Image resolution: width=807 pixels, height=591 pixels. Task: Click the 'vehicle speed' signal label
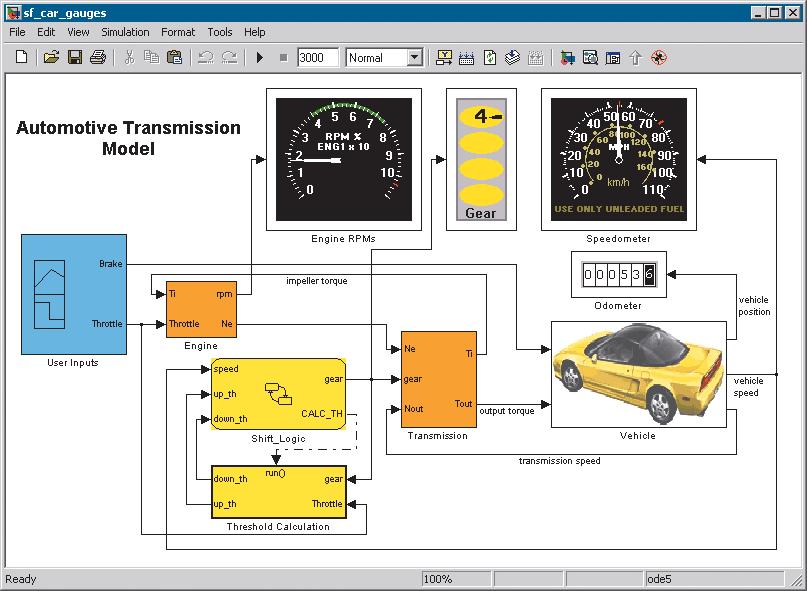click(x=748, y=387)
